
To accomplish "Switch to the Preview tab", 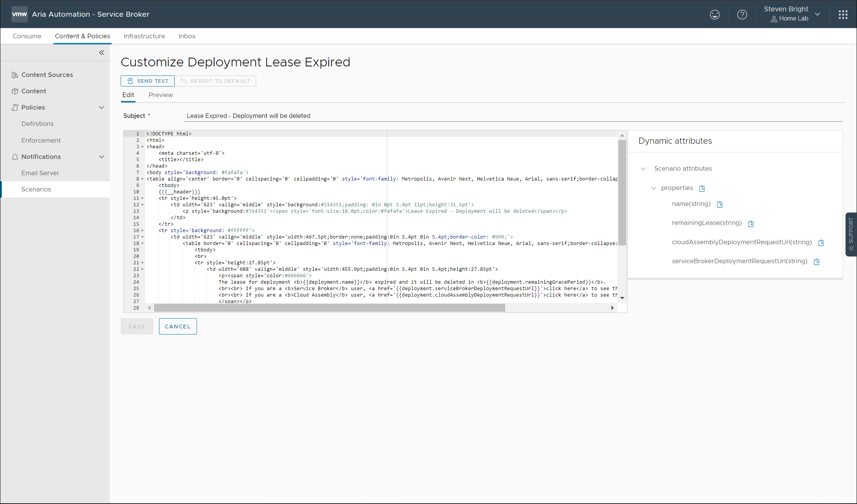I will coord(161,95).
